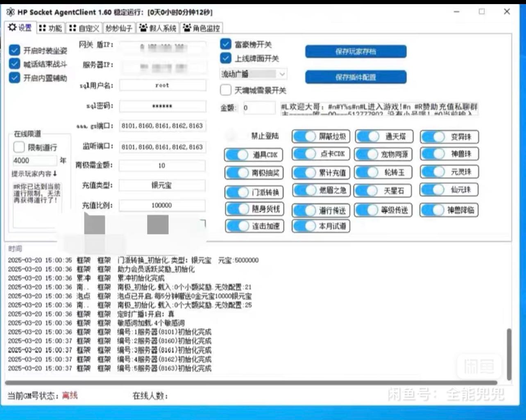Go to the 角色监控 tab

pyautogui.click(x=202, y=28)
